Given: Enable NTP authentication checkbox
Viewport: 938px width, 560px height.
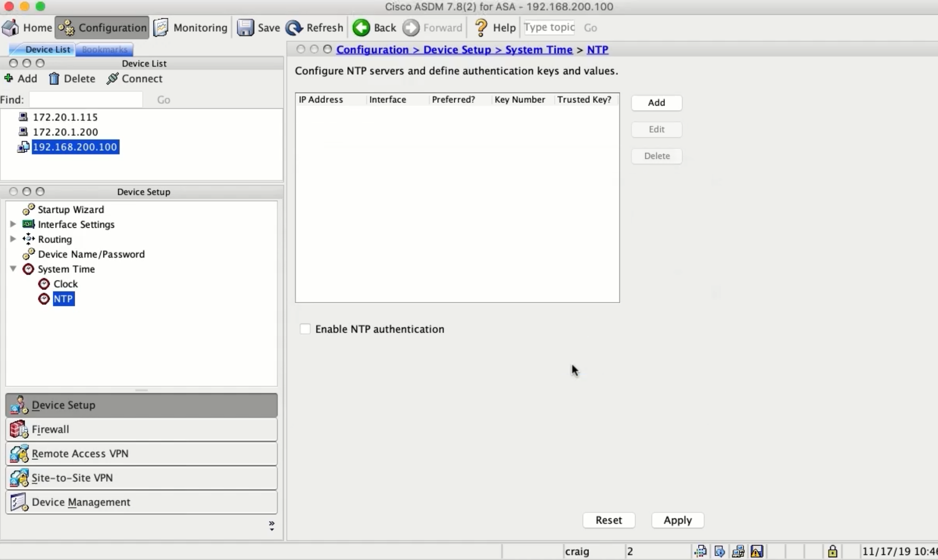Looking at the screenshot, I should tap(305, 329).
